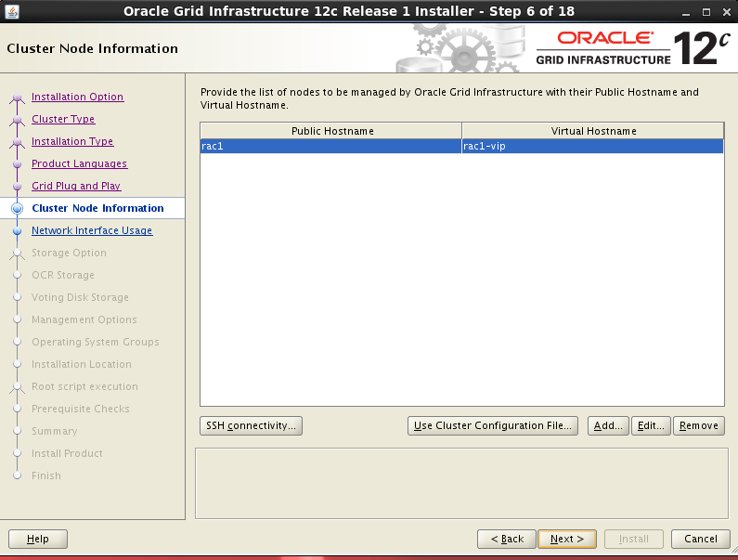Cancel the installer
738x560 pixels.
(701, 539)
